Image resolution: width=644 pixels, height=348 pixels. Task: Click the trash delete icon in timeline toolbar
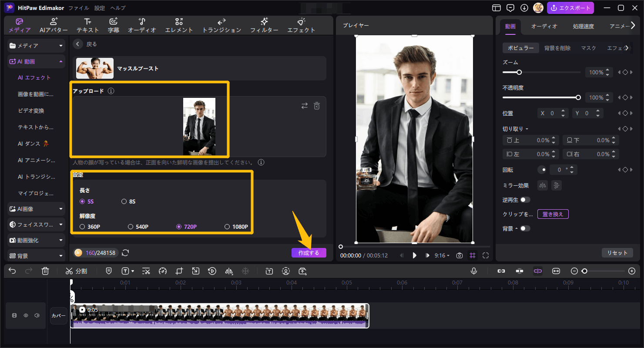tap(45, 271)
